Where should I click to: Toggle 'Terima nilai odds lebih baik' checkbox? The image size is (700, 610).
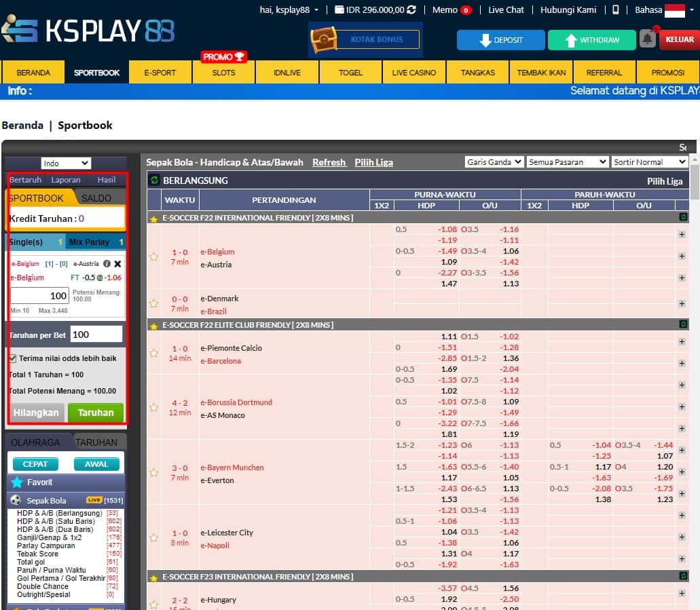(x=13, y=358)
